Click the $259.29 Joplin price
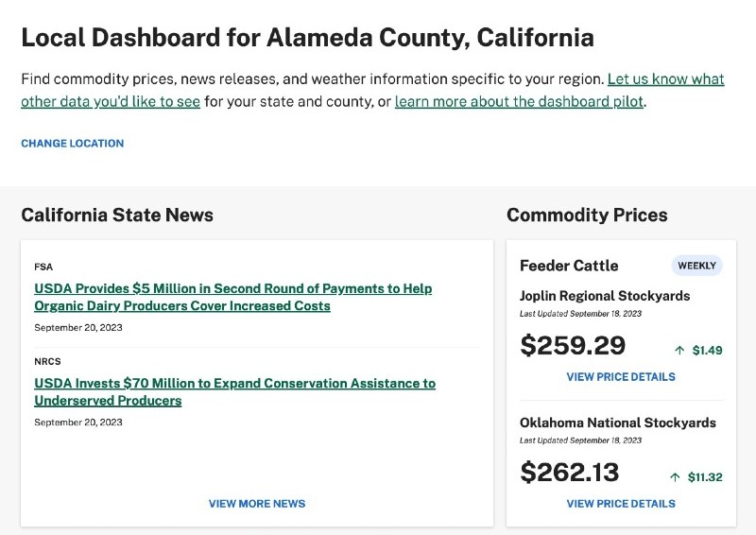This screenshot has width=756, height=535. point(573,345)
